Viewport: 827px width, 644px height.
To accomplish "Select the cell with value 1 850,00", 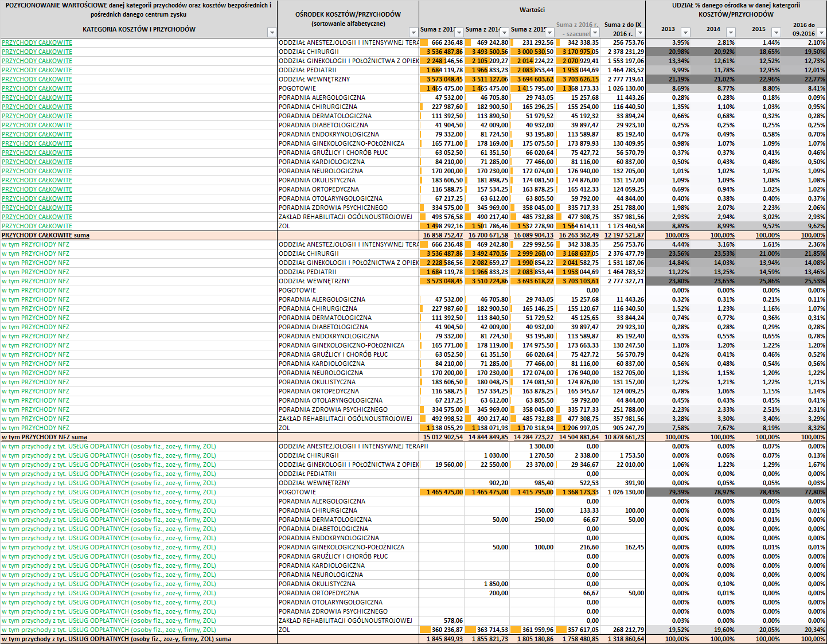I will tap(487, 584).
